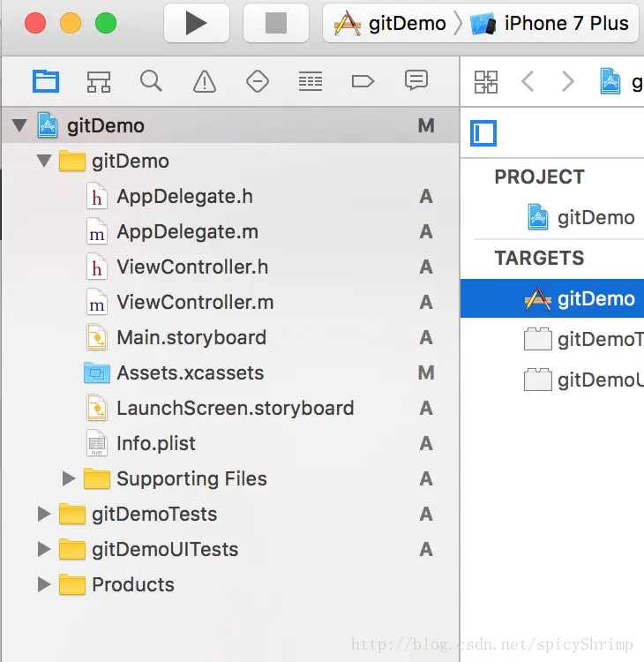Open Info.plist file

click(x=230, y=443)
